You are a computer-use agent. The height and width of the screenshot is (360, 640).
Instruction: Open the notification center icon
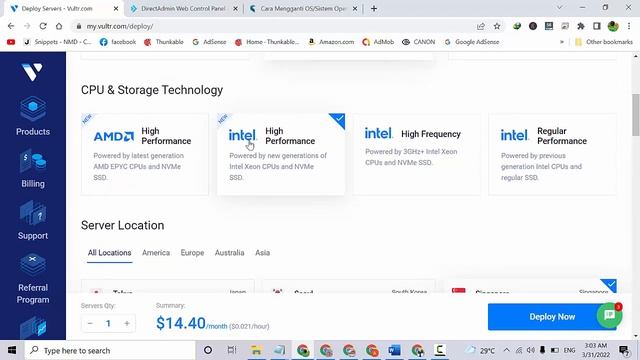[624, 350]
